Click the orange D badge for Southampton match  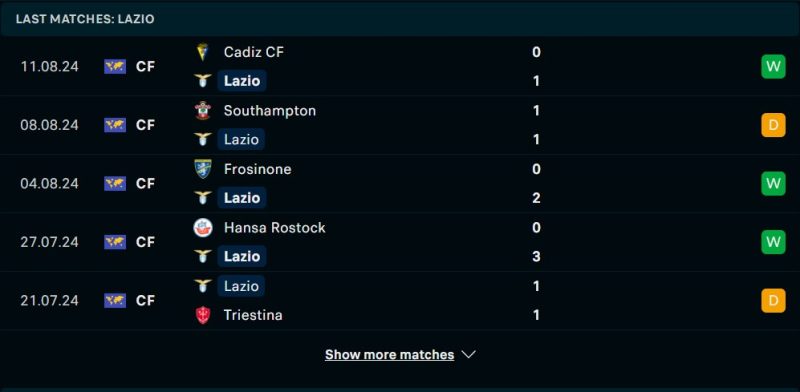coord(773,125)
